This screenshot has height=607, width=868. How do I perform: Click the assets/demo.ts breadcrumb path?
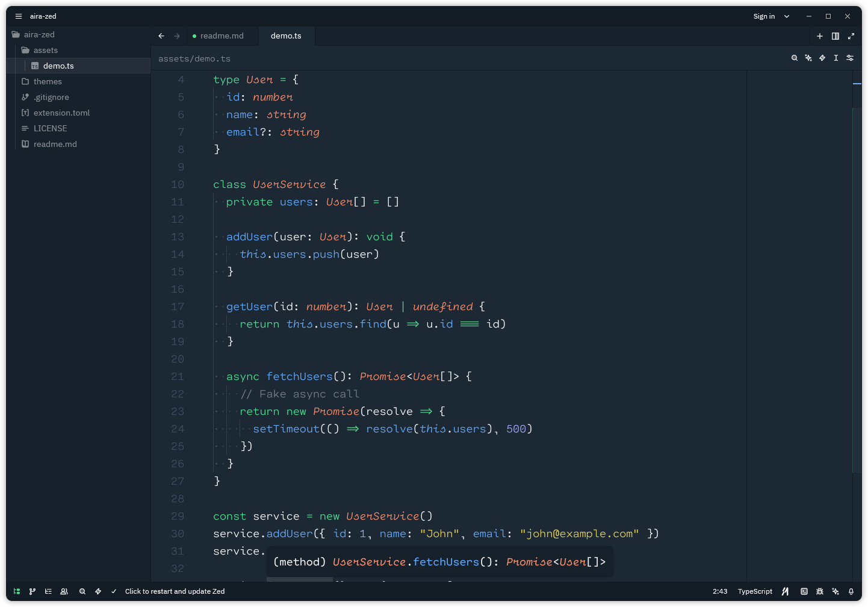point(194,58)
